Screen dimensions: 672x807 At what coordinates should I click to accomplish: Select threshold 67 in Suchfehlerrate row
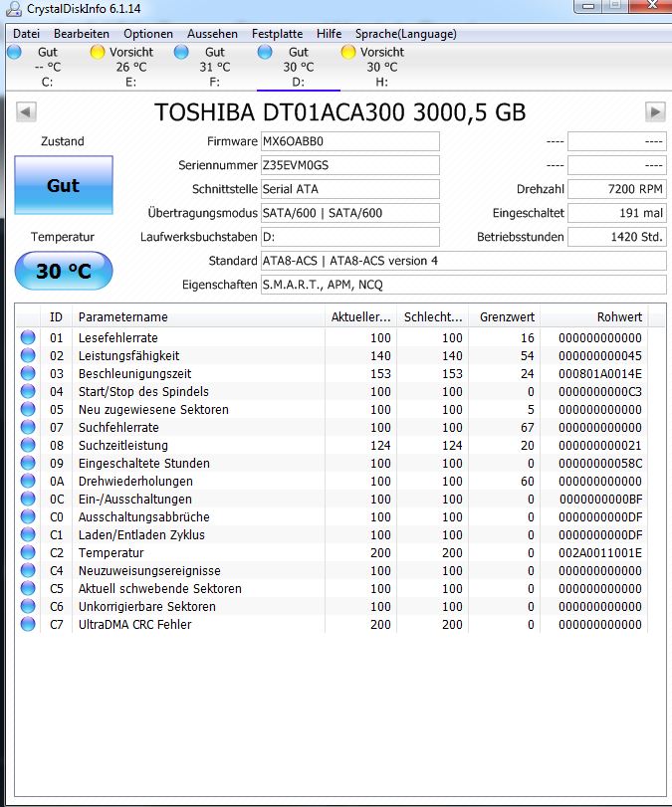pos(528,427)
